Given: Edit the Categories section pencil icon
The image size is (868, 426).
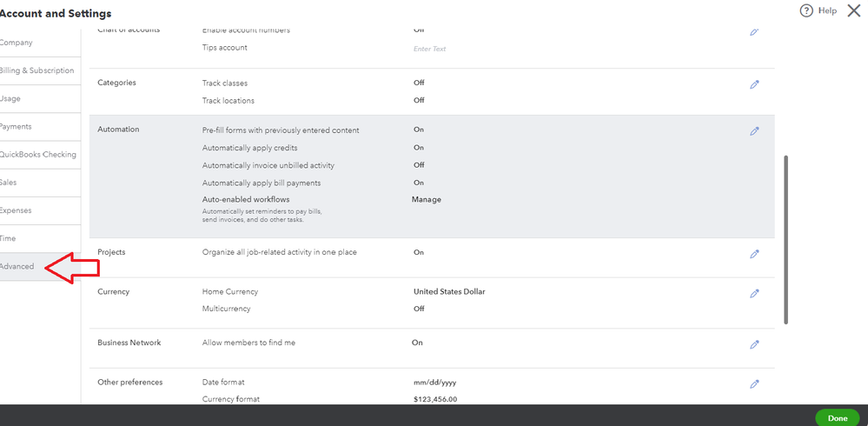Looking at the screenshot, I should pyautogui.click(x=754, y=84).
